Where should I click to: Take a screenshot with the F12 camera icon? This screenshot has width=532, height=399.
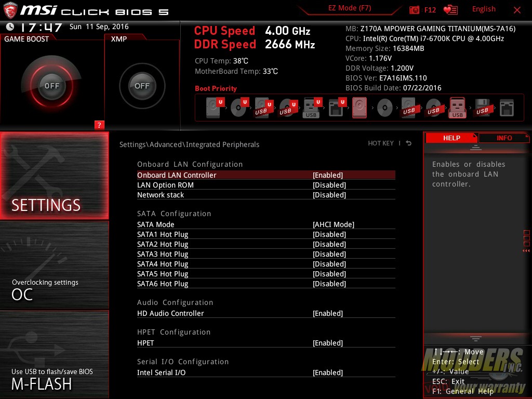pyautogui.click(x=414, y=10)
